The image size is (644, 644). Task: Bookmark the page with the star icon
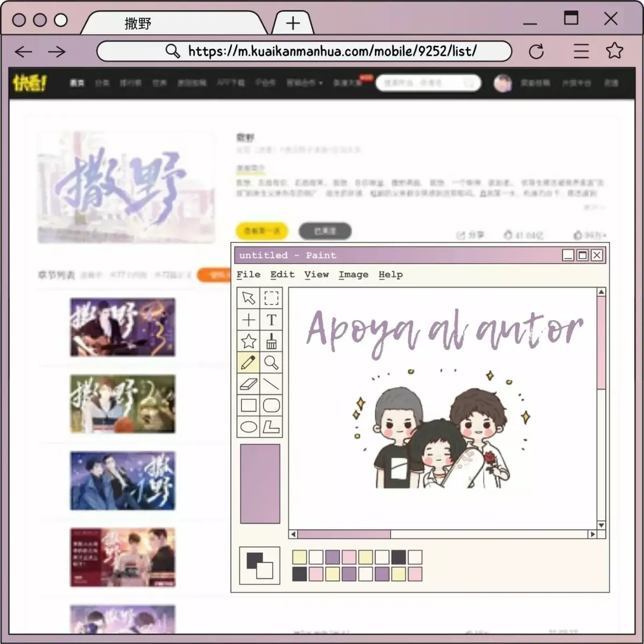[614, 50]
